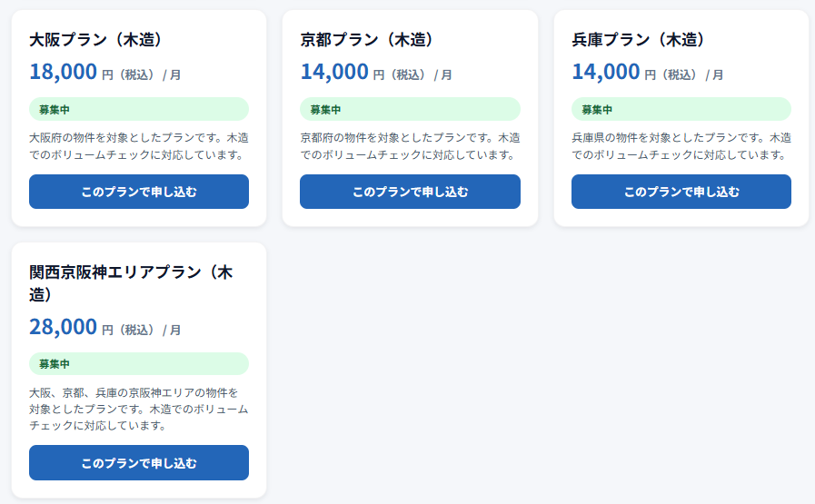Apply for the 兵庫プラン with its button
Screen dimensions: 815x504
pyautogui.click(x=681, y=192)
